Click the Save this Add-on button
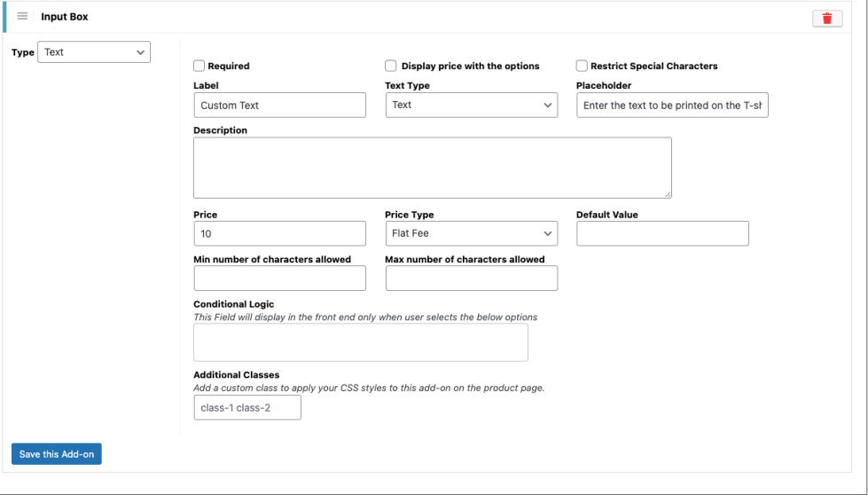The width and height of the screenshot is (868, 495). tap(57, 454)
